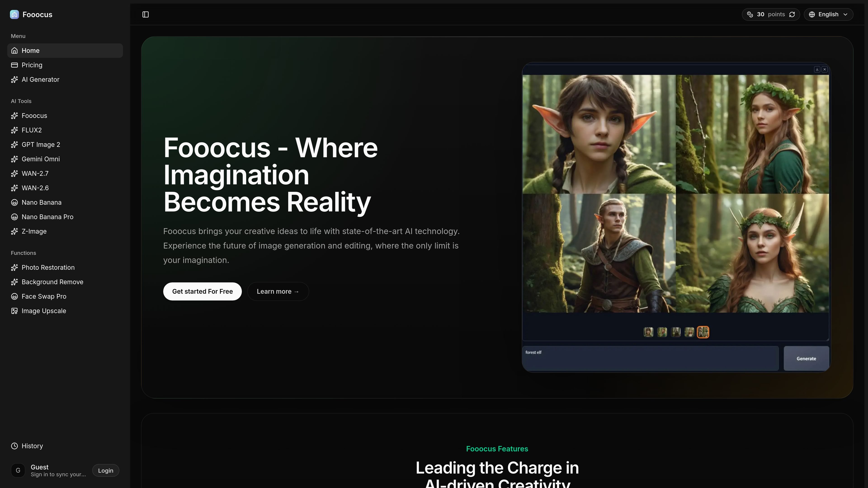Click the card icon next to Pricing
This screenshot has width=868, height=488.
point(14,65)
